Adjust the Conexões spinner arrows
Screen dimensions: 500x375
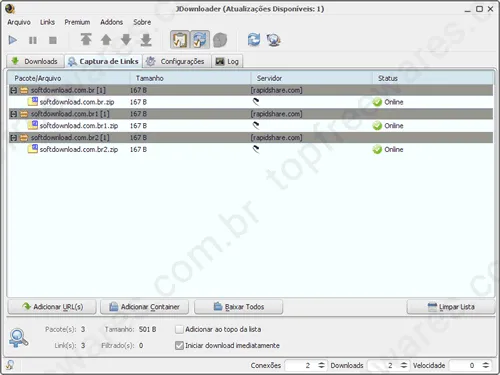pos(321,365)
